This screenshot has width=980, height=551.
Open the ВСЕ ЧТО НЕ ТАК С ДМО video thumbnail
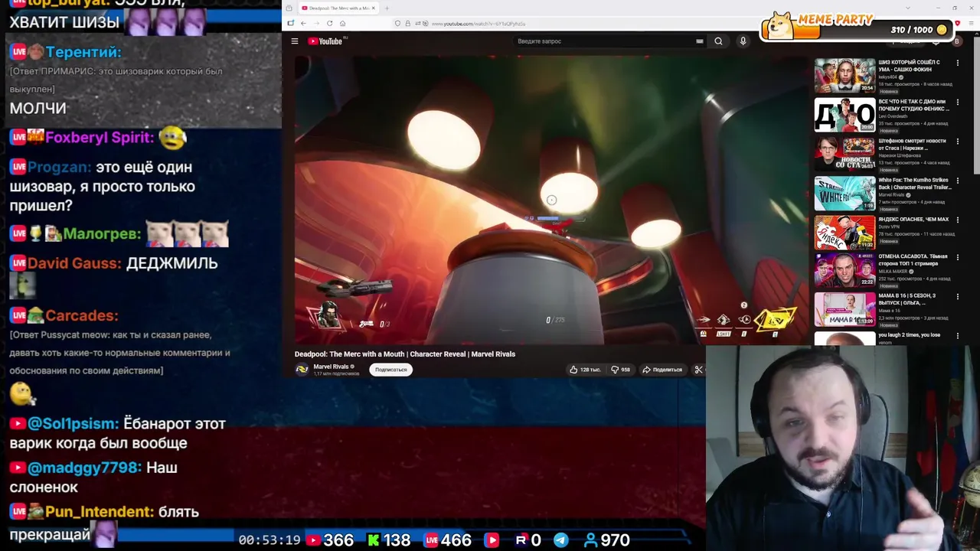[844, 115]
